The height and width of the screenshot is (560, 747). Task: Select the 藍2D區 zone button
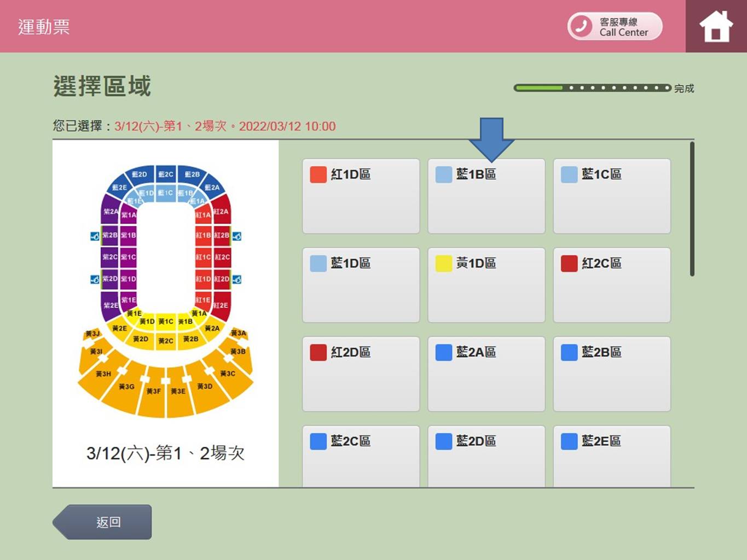pos(486,455)
